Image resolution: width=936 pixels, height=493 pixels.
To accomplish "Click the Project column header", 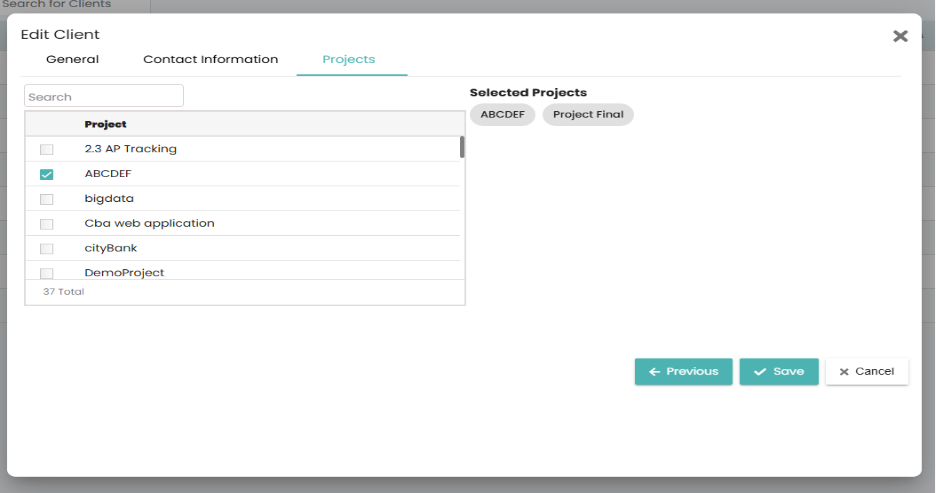I will [x=106, y=124].
